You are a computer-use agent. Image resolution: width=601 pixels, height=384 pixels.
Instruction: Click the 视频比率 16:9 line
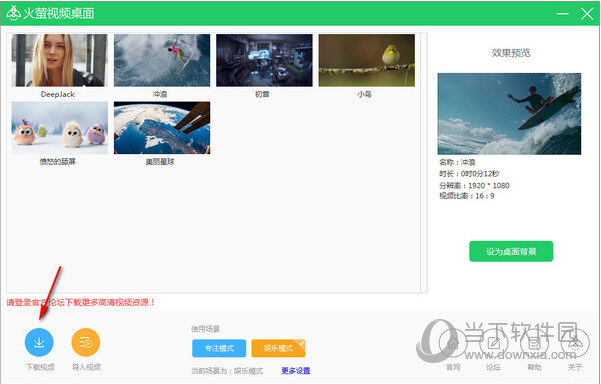(467, 196)
